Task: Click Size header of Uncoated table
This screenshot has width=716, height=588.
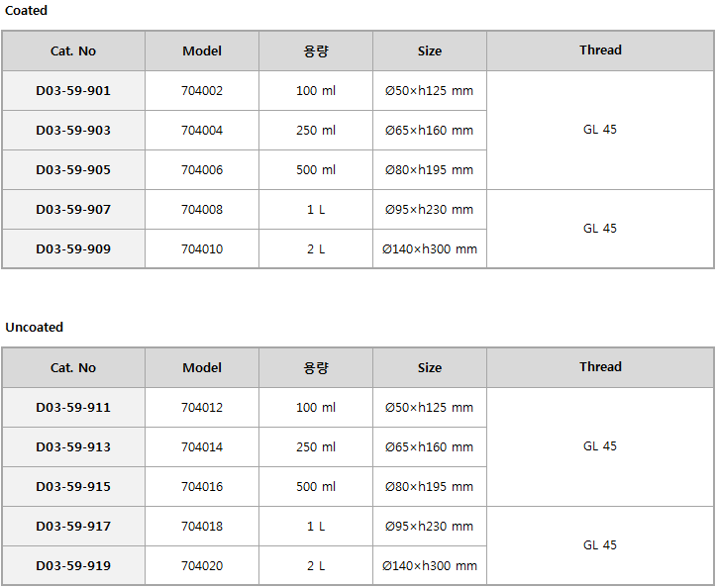Action: coord(430,368)
